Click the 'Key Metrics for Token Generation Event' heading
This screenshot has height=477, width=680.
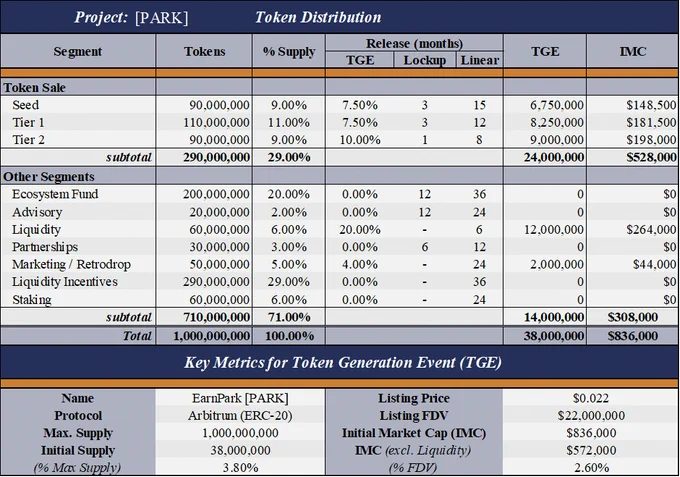[x=343, y=363]
